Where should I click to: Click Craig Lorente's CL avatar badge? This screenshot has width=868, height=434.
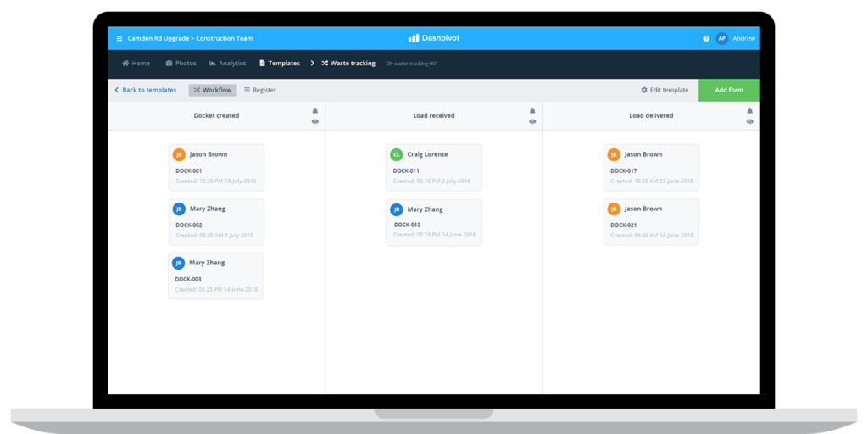396,154
